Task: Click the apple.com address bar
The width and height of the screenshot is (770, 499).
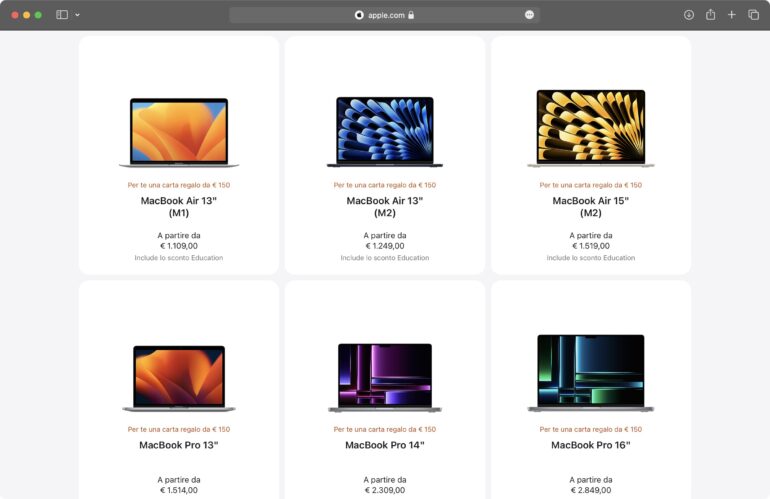Action: [x=385, y=15]
